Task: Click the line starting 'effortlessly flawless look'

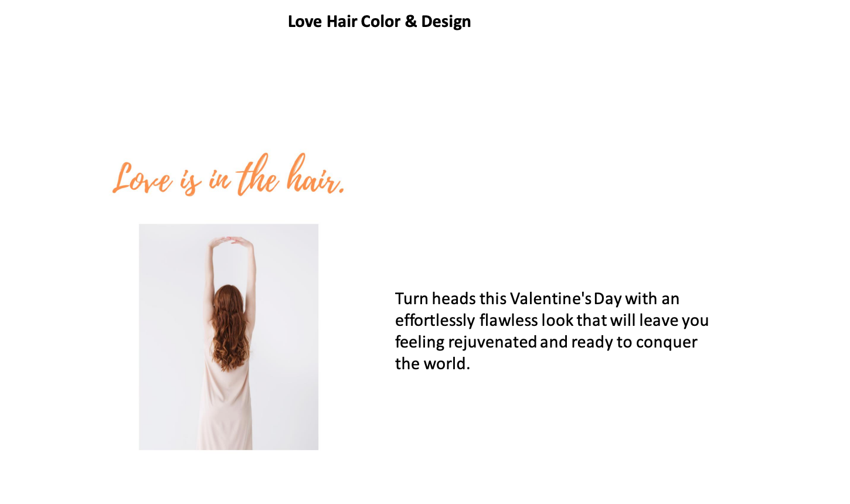Action: 552,320
